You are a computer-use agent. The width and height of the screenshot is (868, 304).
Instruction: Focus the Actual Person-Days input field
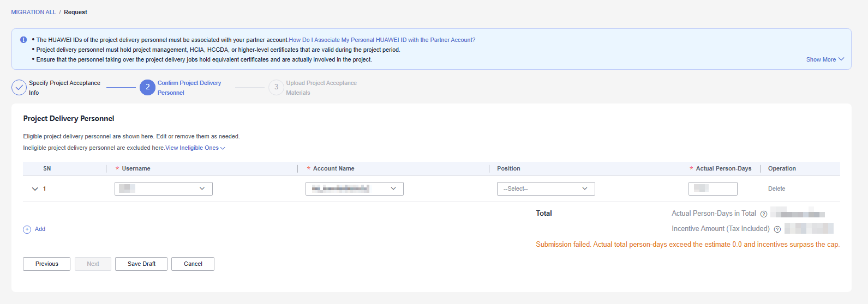[x=713, y=189]
